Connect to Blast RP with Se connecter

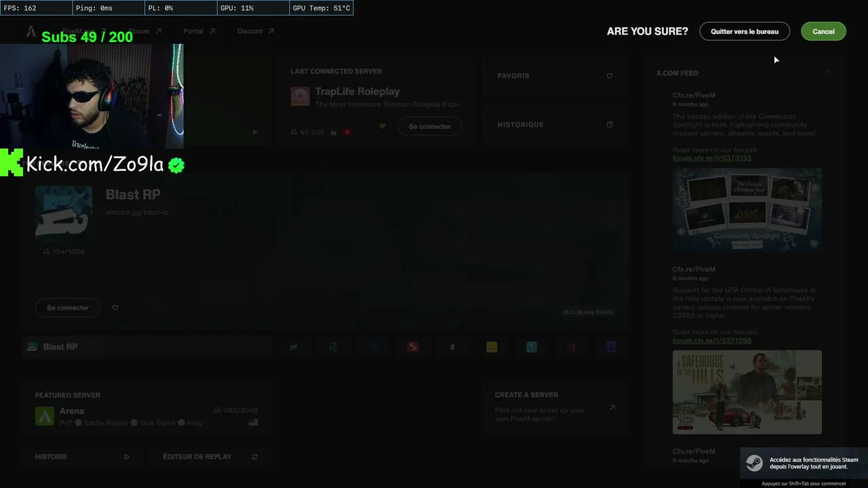(68, 308)
